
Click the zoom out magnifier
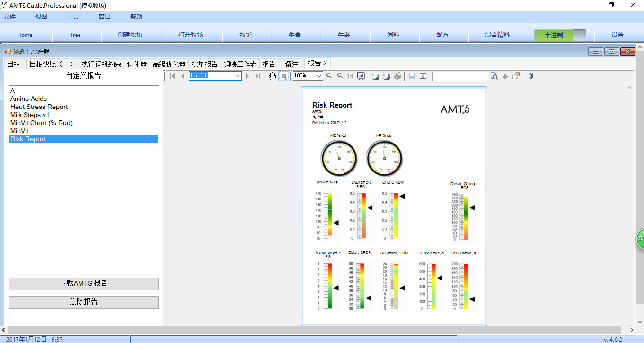point(339,76)
